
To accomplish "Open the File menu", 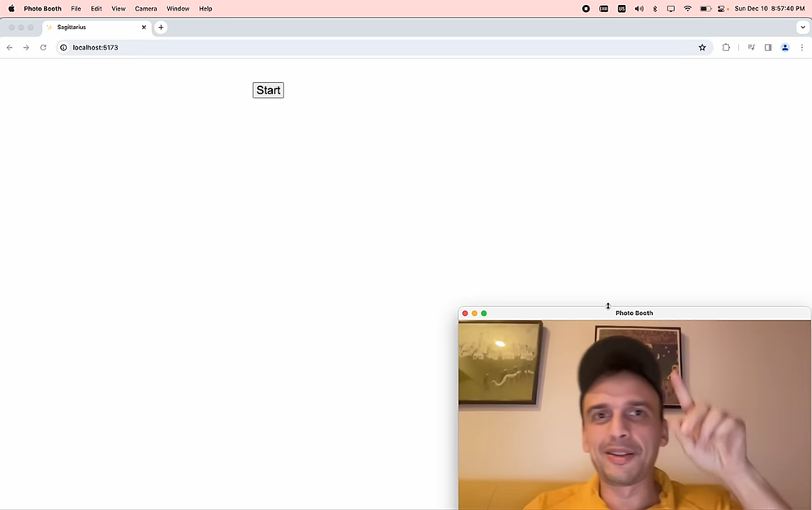I will tap(76, 9).
